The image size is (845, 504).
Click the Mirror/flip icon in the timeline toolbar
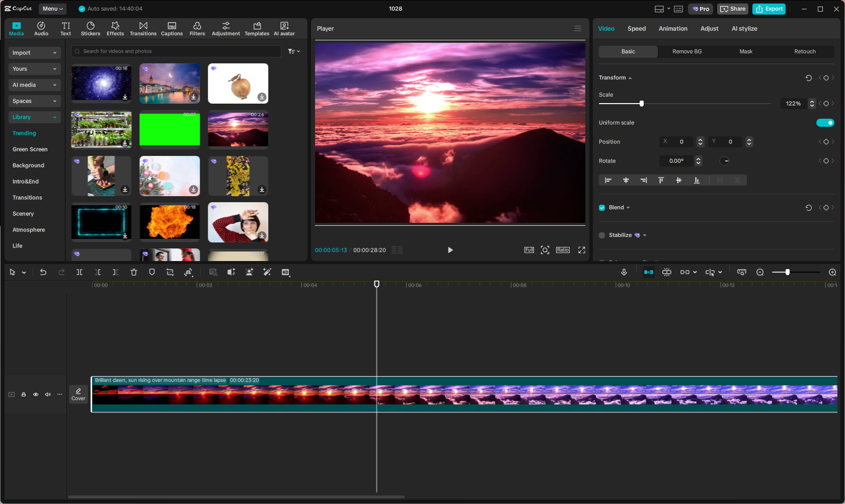click(x=189, y=272)
